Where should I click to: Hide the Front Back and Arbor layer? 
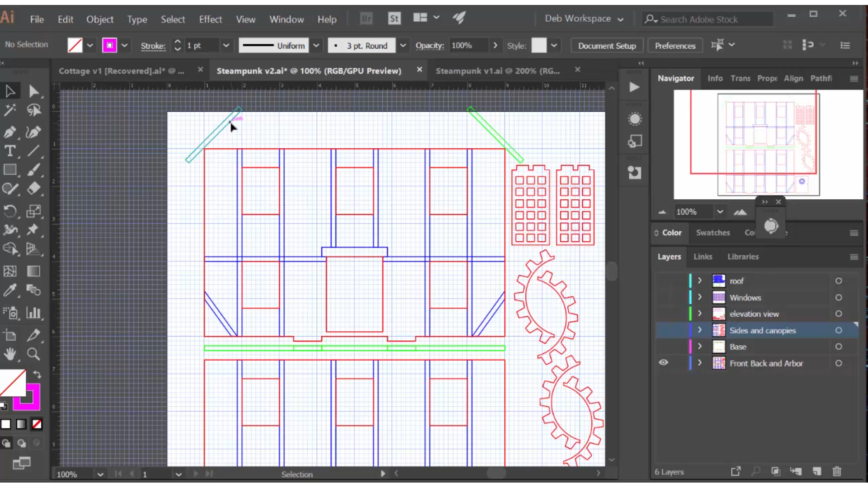(x=664, y=363)
